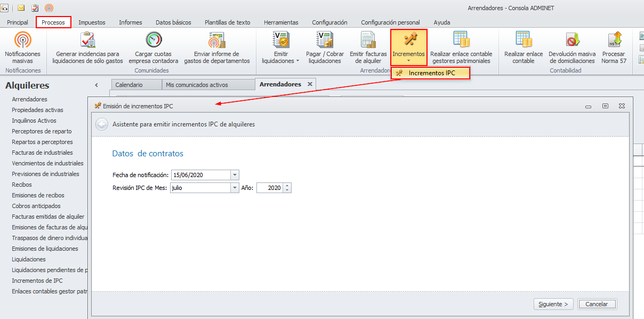Open Devolución masiva de domiciliaciones

pos(572,47)
